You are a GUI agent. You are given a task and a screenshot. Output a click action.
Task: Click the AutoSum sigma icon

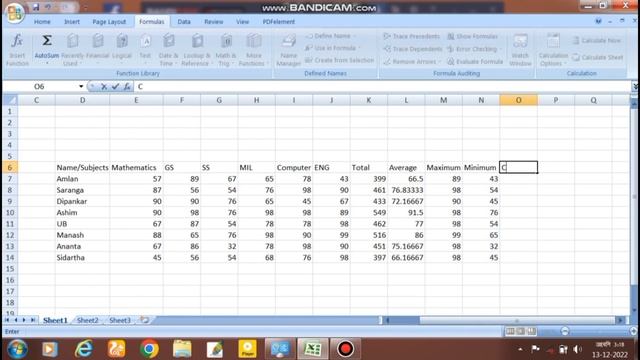point(47,41)
